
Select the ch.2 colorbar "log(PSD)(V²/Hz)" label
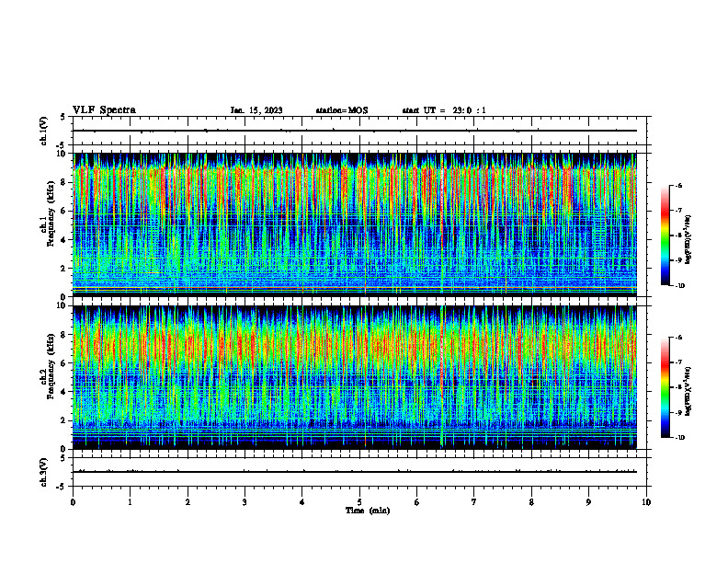coord(688,392)
